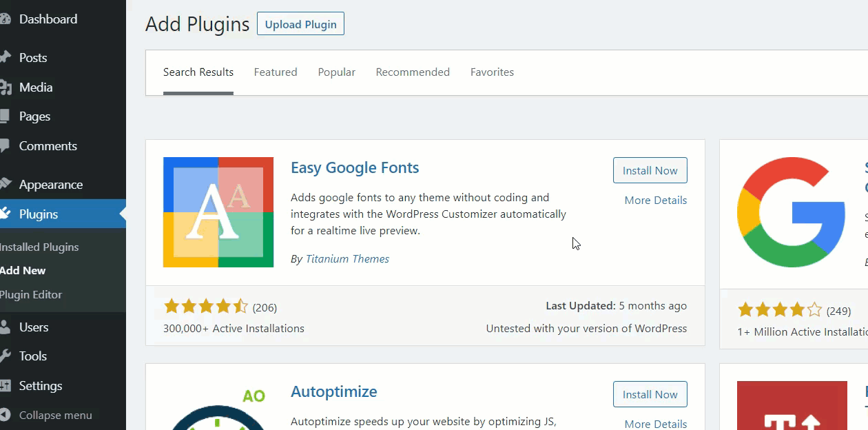Collapse the admin sidebar menu
This screenshot has width=868, height=430.
click(55, 416)
